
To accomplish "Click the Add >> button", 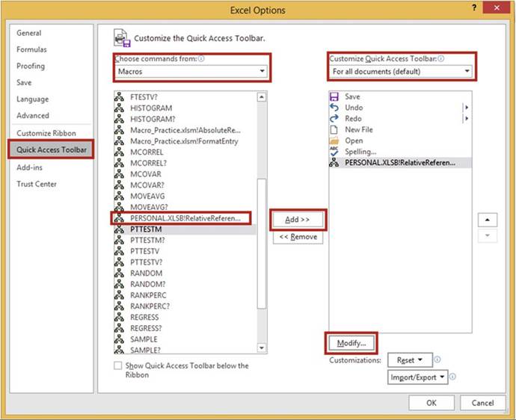I will (x=297, y=220).
